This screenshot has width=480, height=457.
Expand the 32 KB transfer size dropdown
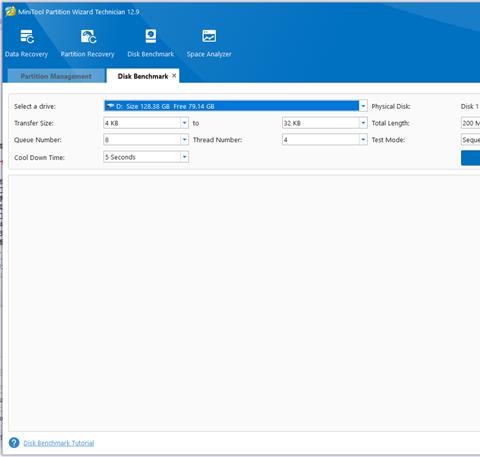[363, 123]
